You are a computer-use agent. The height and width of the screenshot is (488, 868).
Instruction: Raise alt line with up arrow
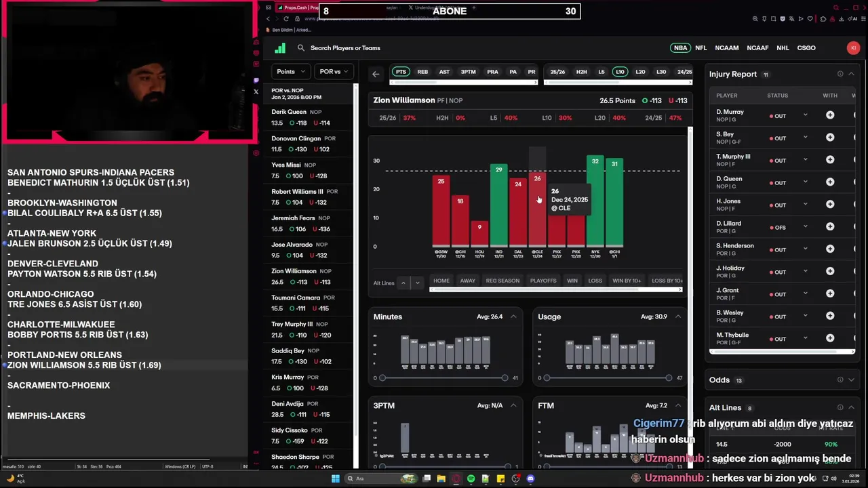point(403,283)
